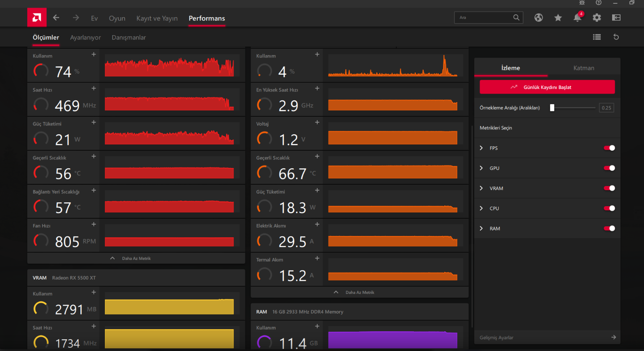This screenshot has height=351, width=644.
Task: Open settings gear icon
Action: [597, 18]
